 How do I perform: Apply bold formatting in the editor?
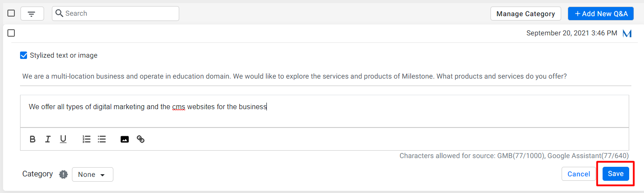coord(33,139)
